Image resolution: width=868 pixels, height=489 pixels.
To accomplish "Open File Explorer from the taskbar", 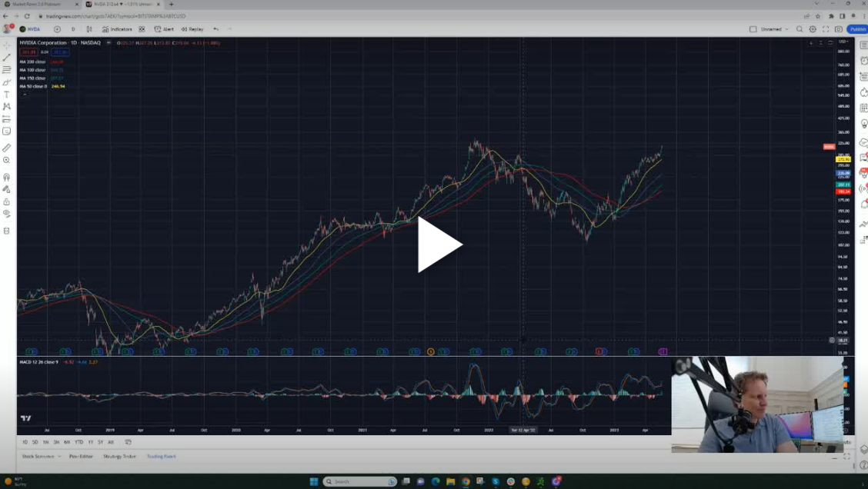I will click(451, 482).
